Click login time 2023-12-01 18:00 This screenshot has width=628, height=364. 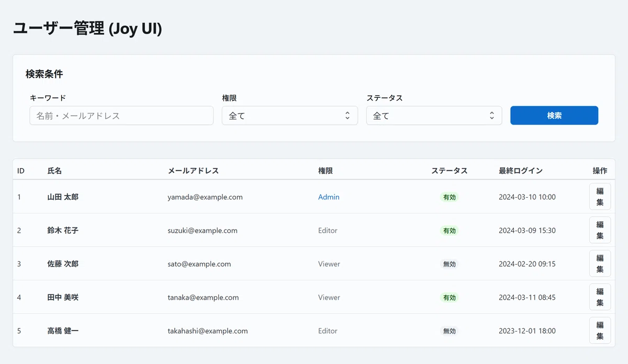pos(527,331)
